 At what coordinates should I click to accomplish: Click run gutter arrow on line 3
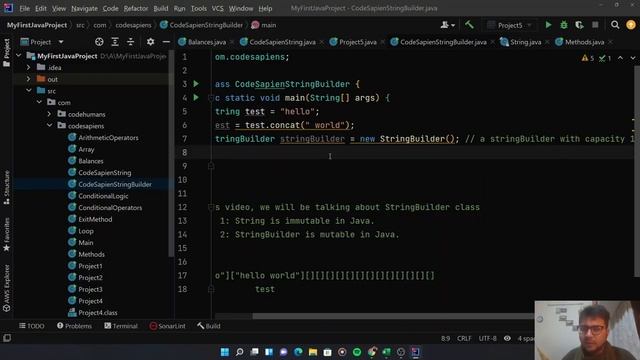click(196, 84)
